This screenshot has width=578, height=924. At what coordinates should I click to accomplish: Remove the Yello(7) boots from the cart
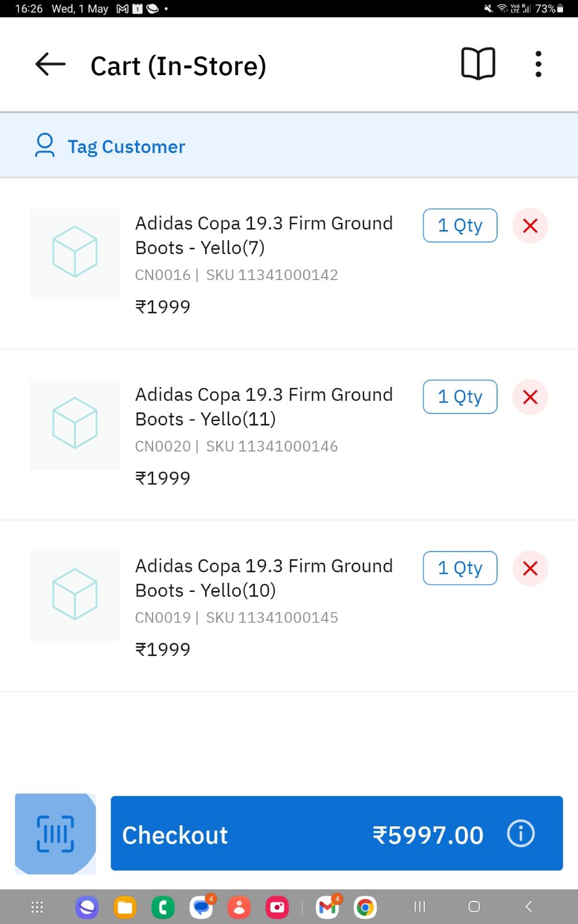tap(530, 226)
